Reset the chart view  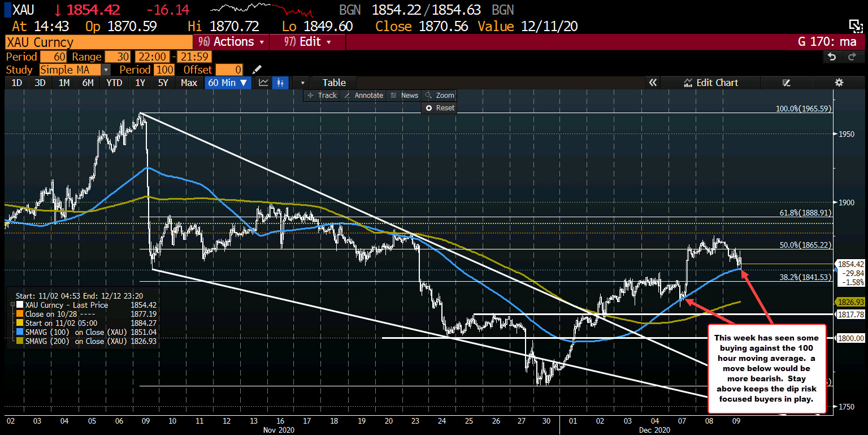click(x=439, y=107)
